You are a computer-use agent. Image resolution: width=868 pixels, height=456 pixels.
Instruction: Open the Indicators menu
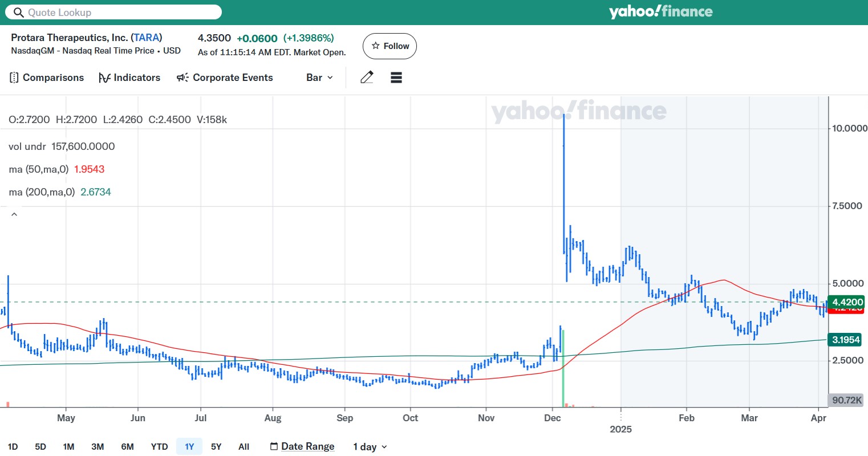click(129, 78)
